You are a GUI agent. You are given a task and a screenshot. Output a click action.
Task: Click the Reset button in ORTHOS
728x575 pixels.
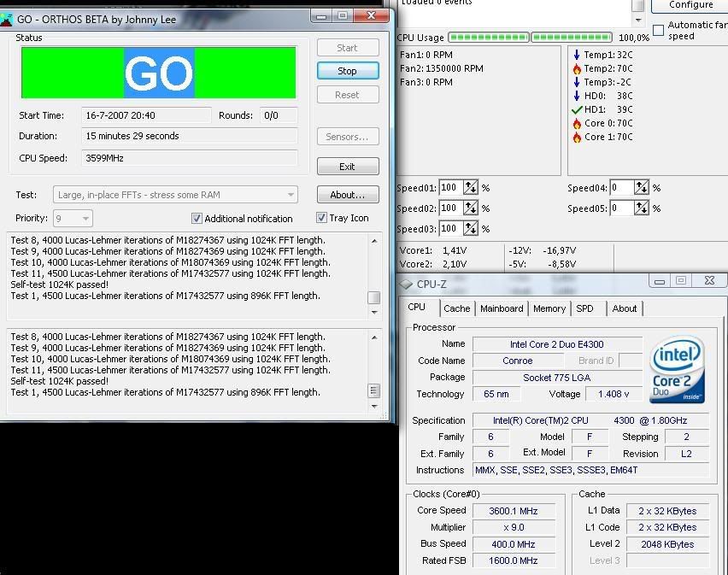pyautogui.click(x=348, y=95)
